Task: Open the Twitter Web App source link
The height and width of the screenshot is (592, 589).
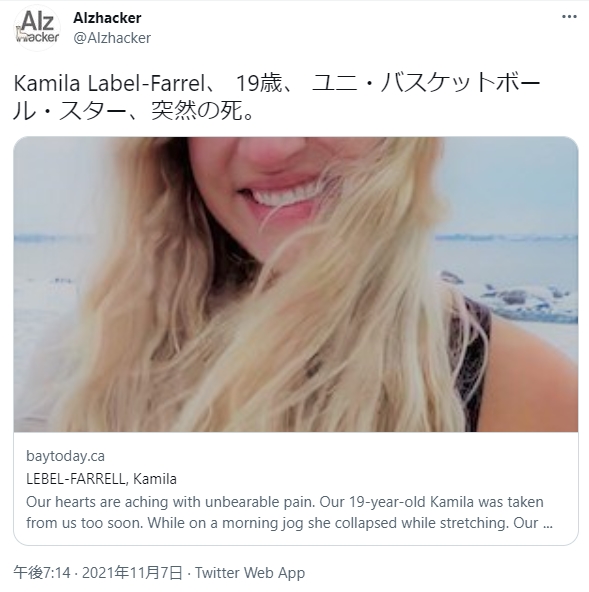Action: [250, 572]
